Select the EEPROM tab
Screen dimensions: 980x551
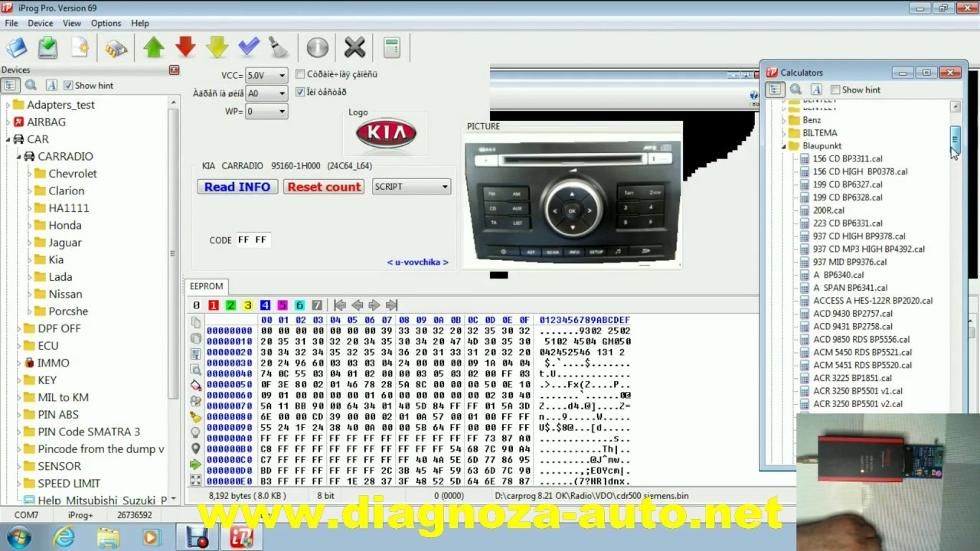pyautogui.click(x=207, y=286)
